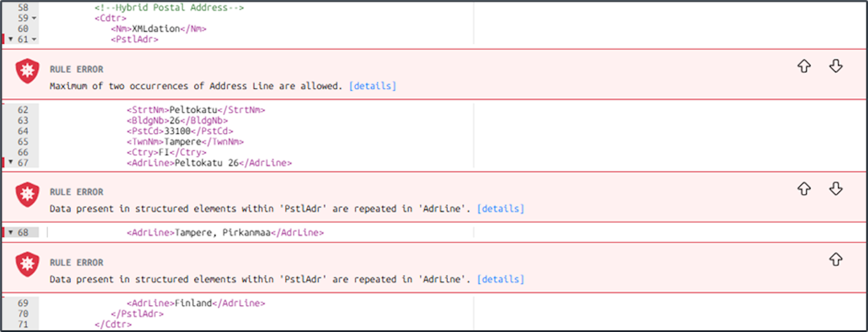Viewport: 868px width, 332px height.
Task: Click the TwnNm Tampere code line
Action: (x=185, y=142)
